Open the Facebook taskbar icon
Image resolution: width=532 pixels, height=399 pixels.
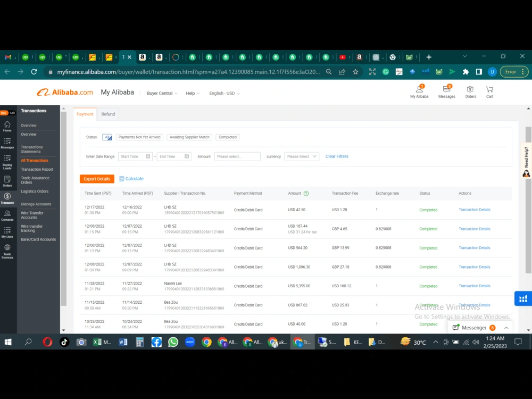tap(156, 342)
